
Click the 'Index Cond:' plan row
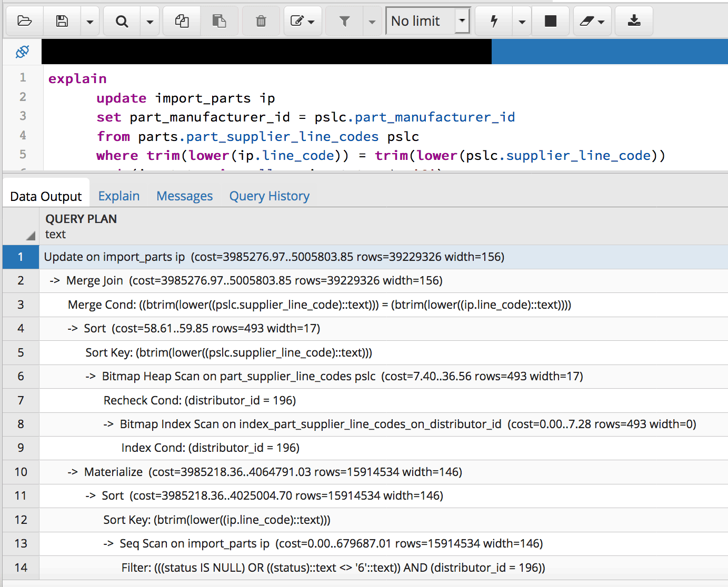pyautogui.click(x=384, y=448)
